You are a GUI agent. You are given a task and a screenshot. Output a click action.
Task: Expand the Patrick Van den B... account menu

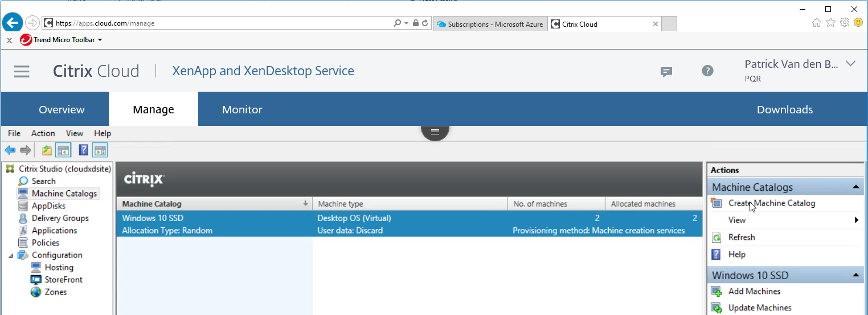(851, 64)
